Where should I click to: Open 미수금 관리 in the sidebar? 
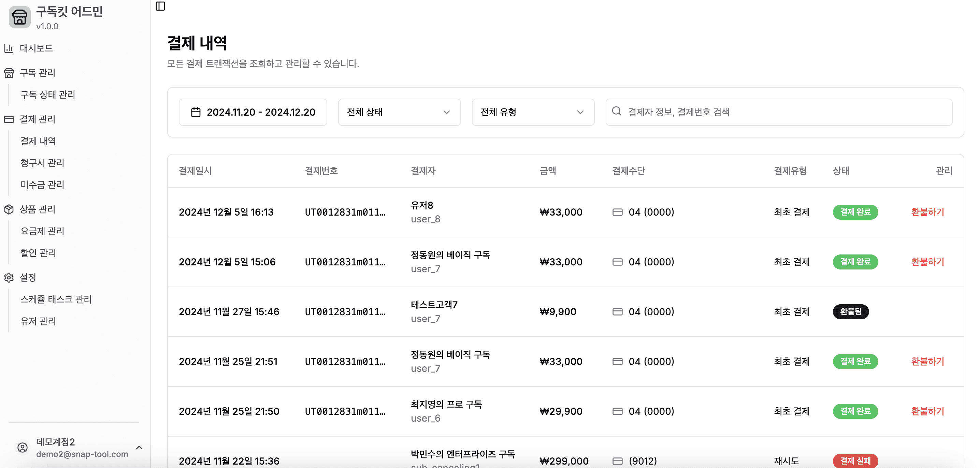[x=42, y=185]
